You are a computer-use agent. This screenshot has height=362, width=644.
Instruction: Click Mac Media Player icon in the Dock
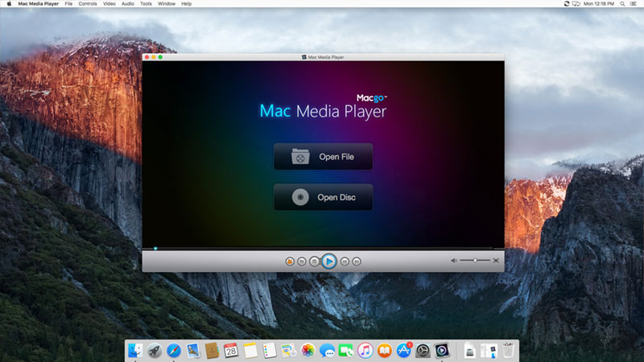point(442,351)
